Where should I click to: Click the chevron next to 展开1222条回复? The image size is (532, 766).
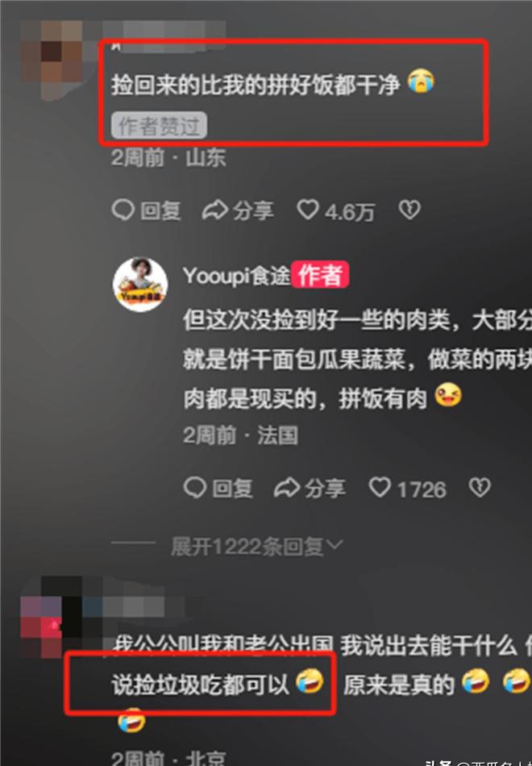(x=335, y=545)
